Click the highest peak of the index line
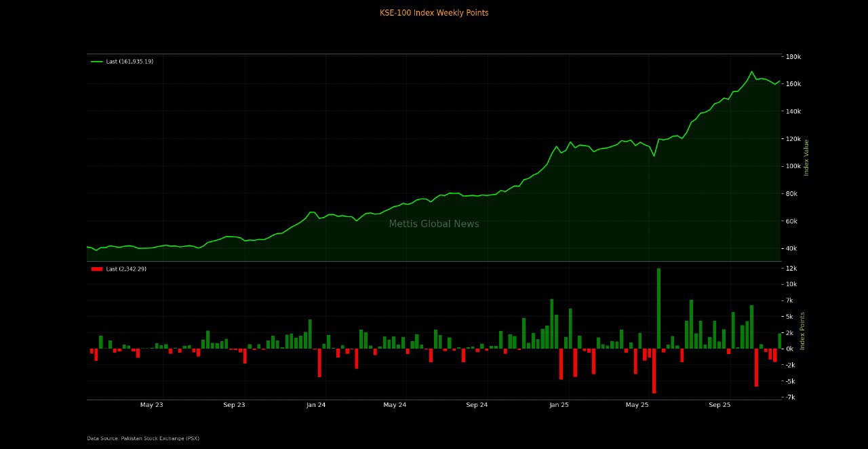The height and width of the screenshot is (449, 868). pyautogui.click(x=751, y=71)
